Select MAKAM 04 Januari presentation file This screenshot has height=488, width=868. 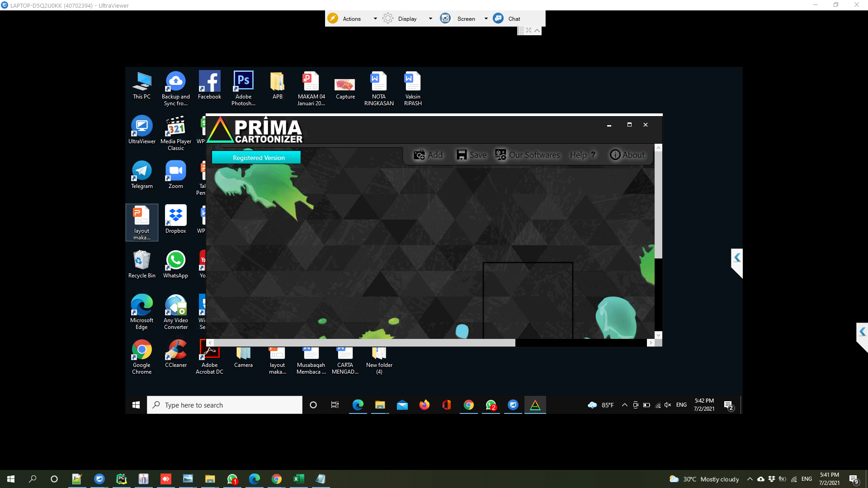click(311, 88)
